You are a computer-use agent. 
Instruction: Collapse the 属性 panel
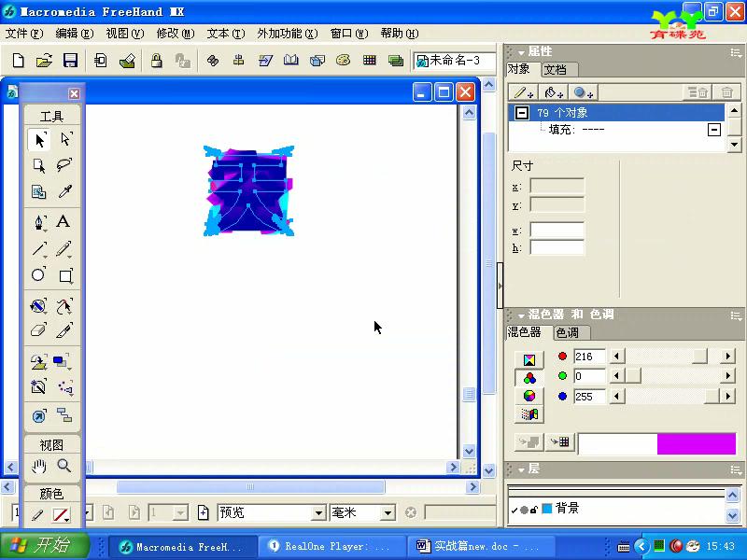point(521,52)
